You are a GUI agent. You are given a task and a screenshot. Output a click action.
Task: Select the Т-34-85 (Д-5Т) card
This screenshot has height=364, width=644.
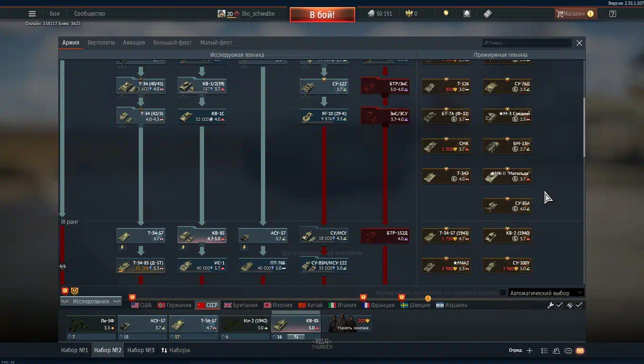(x=141, y=265)
